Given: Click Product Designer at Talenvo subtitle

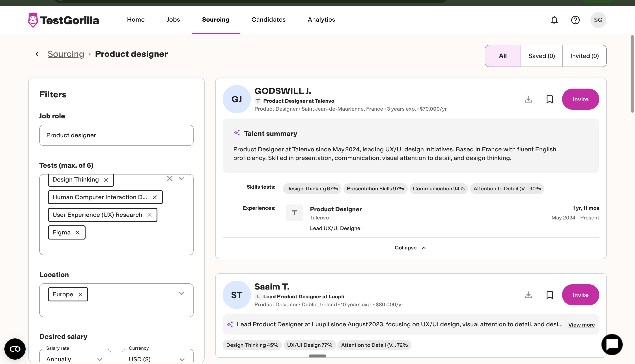Looking at the screenshot, I should pos(299,101).
